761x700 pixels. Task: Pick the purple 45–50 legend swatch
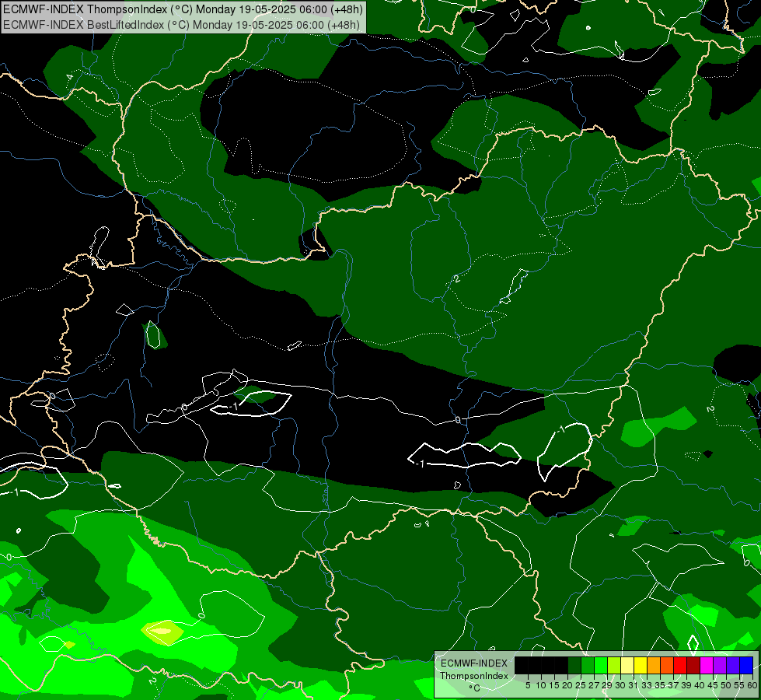tap(720, 665)
